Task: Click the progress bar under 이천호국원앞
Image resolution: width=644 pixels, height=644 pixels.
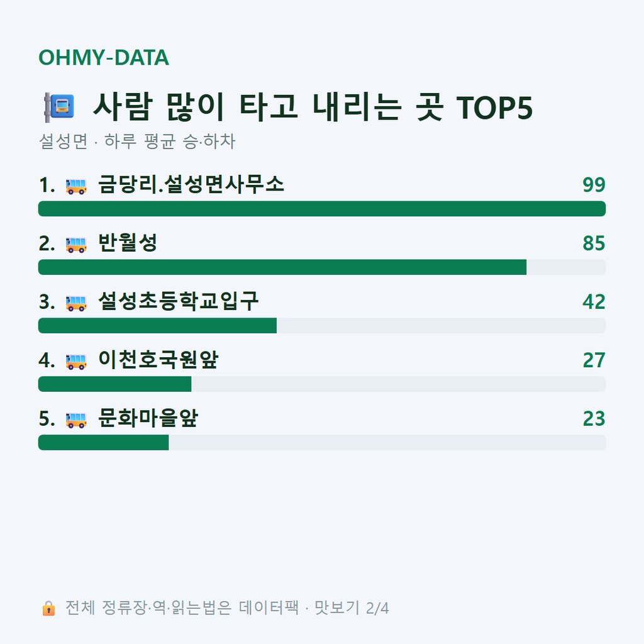Action: point(322,384)
